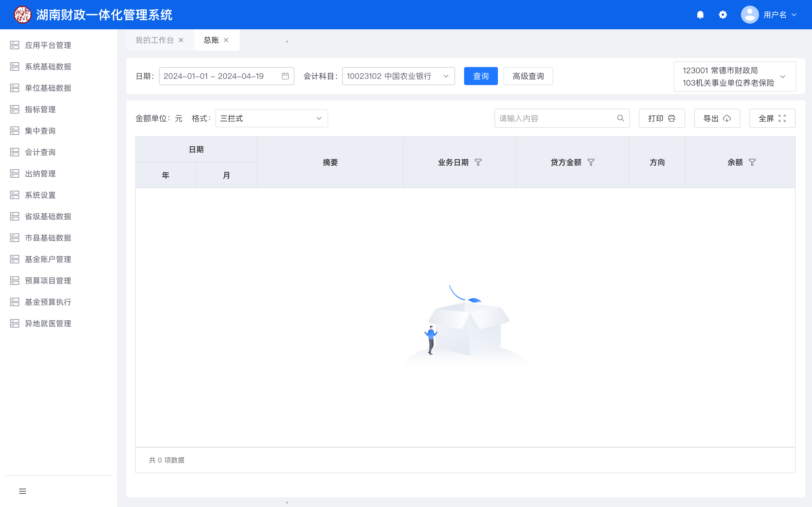Filter the 贷方金额 column
Viewport: 812px width, 507px height.
pyautogui.click(x=591, y=162)
